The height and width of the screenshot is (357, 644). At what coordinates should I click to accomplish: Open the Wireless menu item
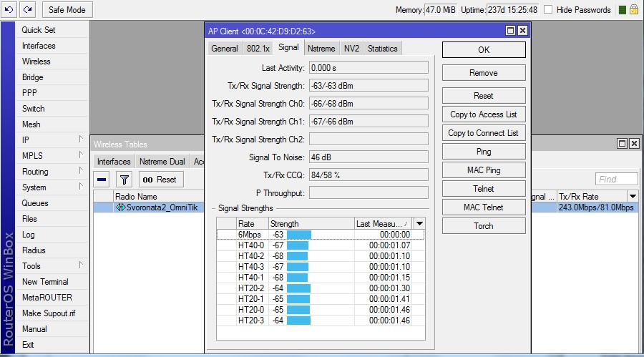pos(36,62)
